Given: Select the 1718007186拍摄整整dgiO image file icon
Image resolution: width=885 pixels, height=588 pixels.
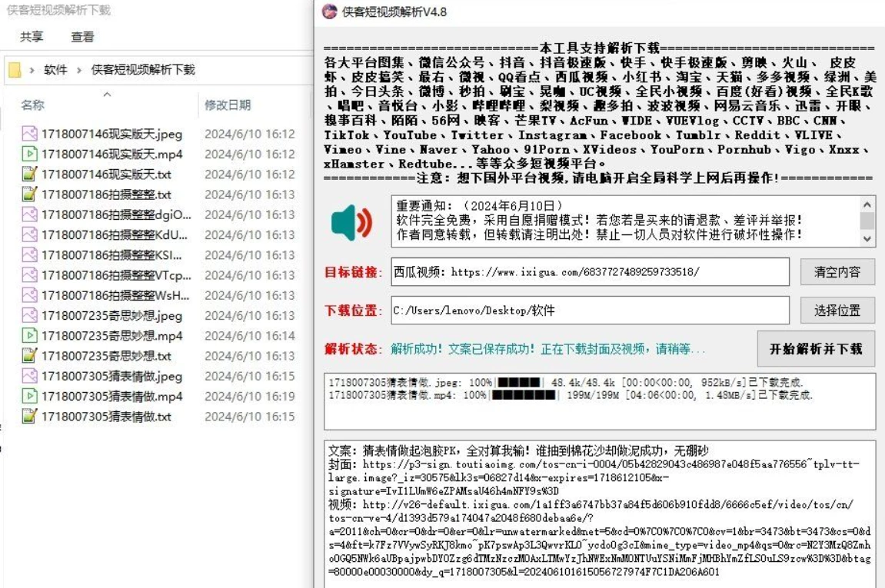Looking at the screenshot, I should (x=29, y=214).
